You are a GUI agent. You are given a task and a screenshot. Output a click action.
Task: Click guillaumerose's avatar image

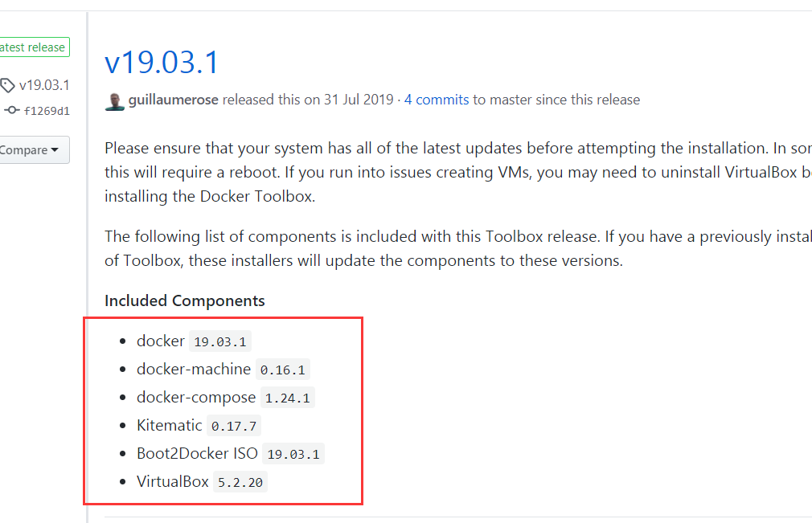[114, 100]
